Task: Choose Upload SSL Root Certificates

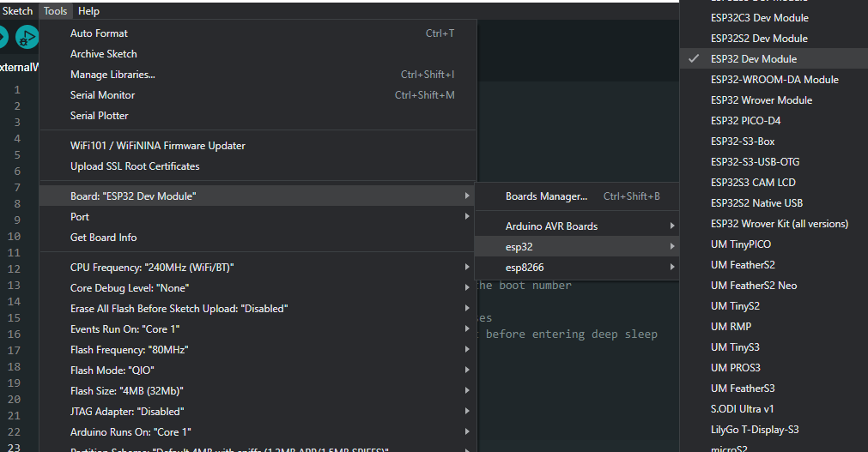Action: pyautogui.click(x=258, y=166)
